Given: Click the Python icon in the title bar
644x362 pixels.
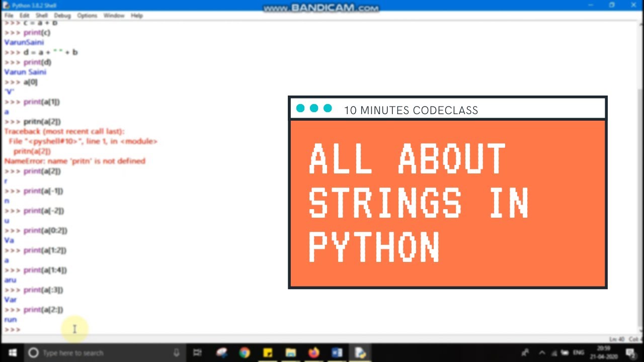Looking at the screenshot, I should [x=7, y=6].
